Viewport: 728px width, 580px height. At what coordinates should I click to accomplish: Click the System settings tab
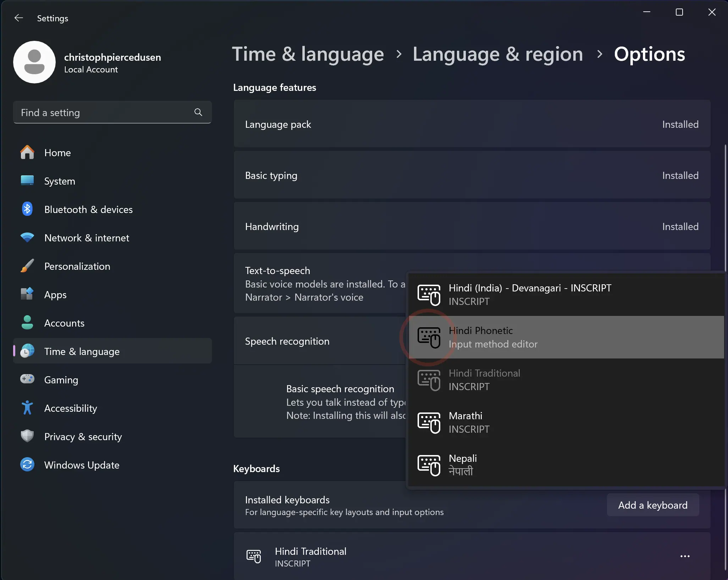(59, 181)
